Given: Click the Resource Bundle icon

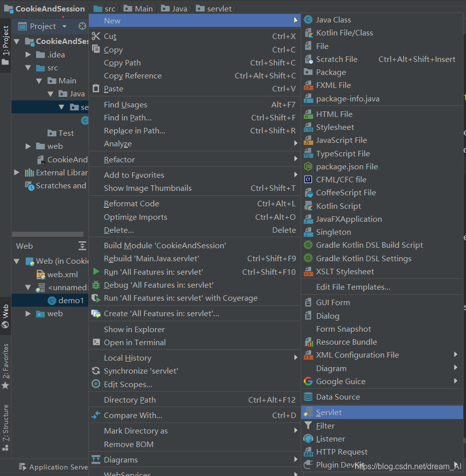Looking at the screenshot, I should tap(308, 342).
